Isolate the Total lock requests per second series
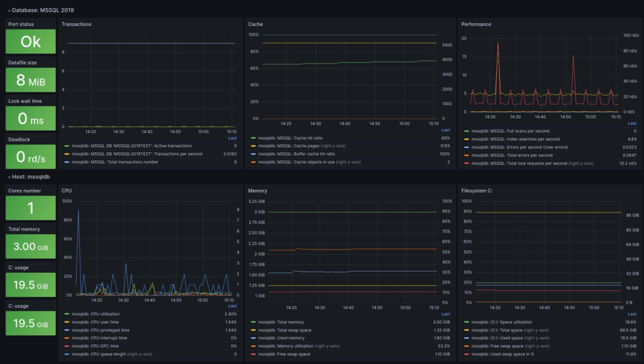The height and width of the screenshot is (364, 644). click(516, 162)
